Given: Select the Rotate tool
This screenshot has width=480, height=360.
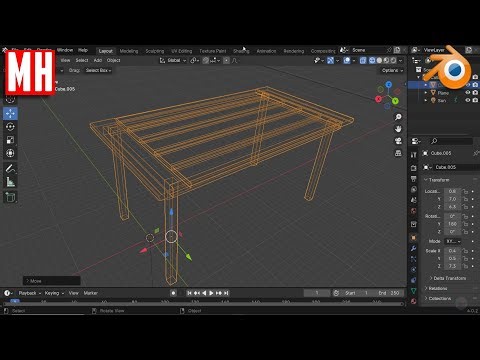Looking at the screenshot, I should click(x=10, y=127).
